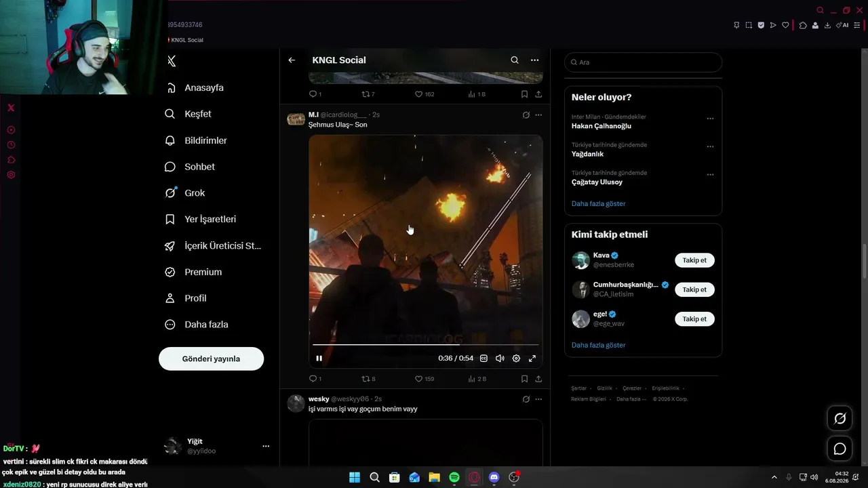Expand the video to fullscreen

coord(532,359)
